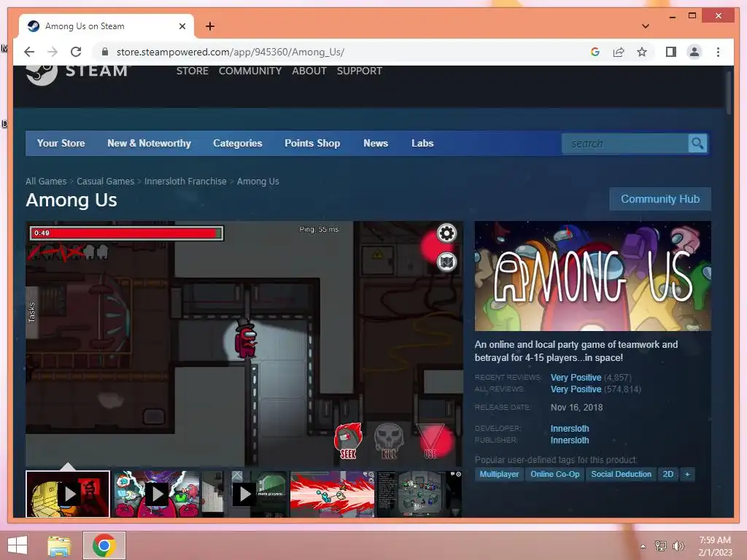The height and width of the screenshot is (560, 747).
Task: Click the settings gear in the game video
Action: coord(446,233)
